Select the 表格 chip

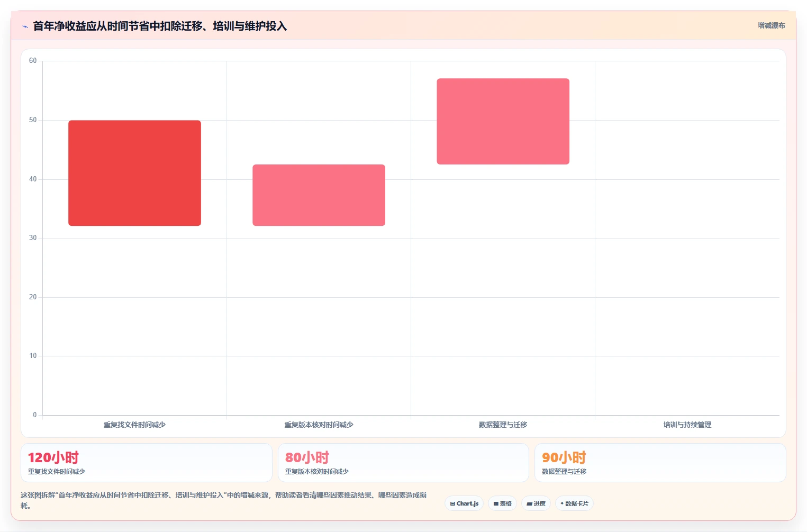click(x=503, y=503)
